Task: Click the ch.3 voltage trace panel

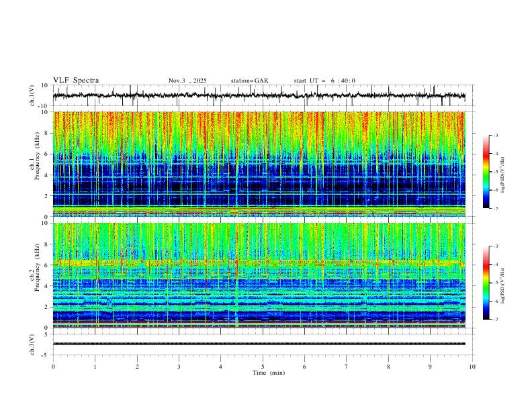Action: point(264,345)
